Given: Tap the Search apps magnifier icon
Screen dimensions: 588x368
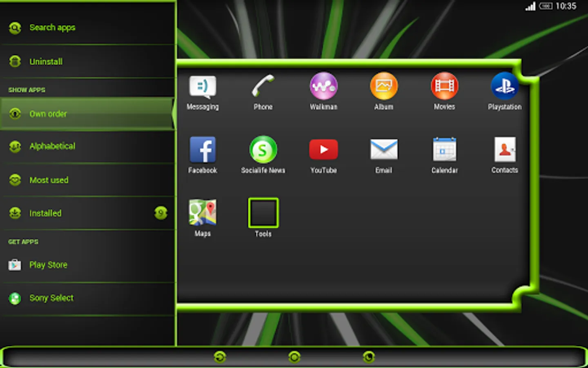Looking at the screenshot, I should point(15,28).
